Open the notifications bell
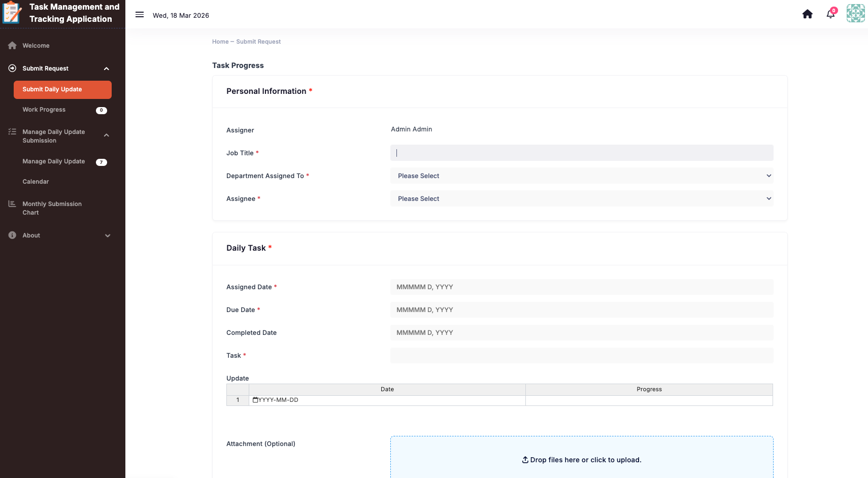This screenshot has width=868, height=478. click(x=830, y=14)
